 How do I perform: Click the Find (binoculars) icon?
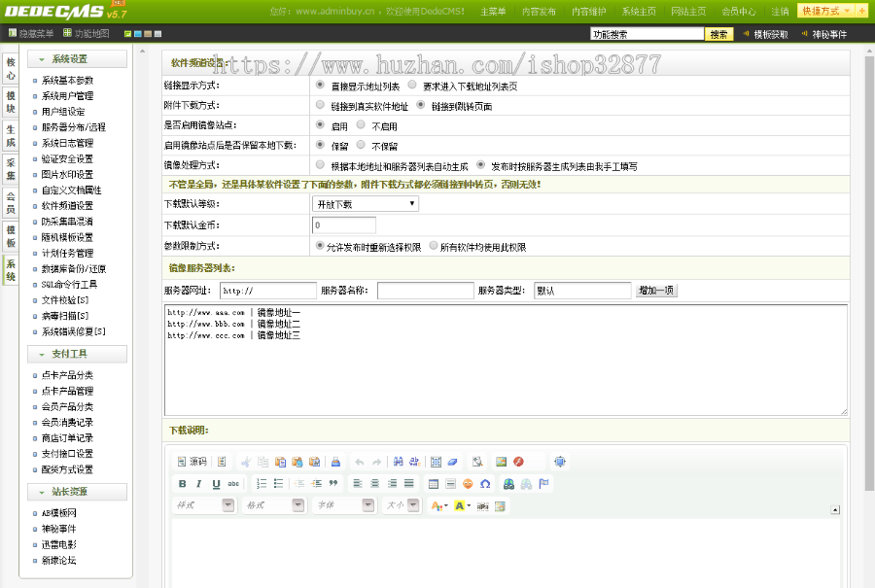(398, 462)
